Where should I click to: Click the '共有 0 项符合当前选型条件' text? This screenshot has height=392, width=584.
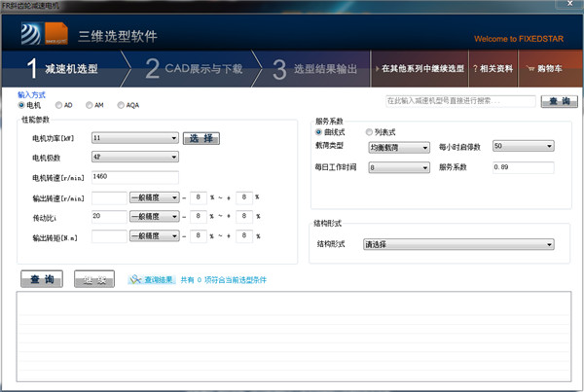(x=224, y=280)
